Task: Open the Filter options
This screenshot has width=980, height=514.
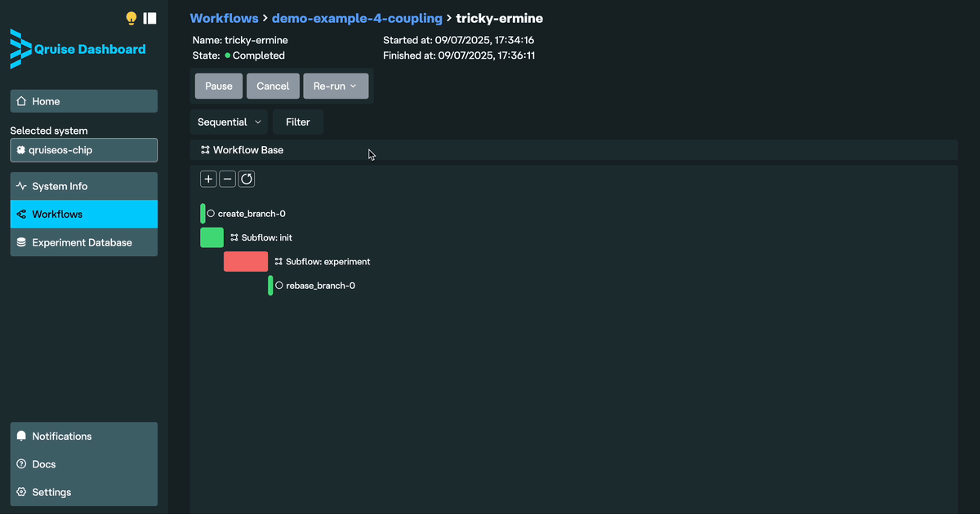Action: pyautogui.click(x=298, y=122)
